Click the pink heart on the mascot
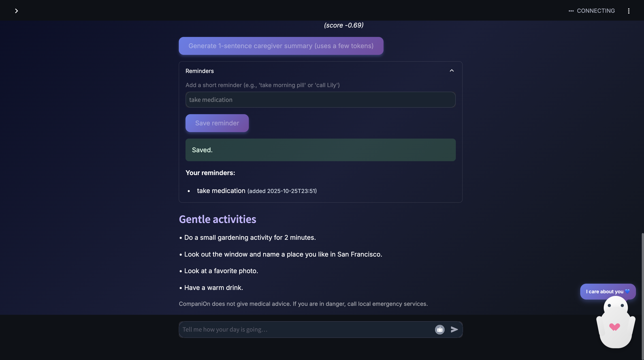 pyautogui.click(x=614, y=327)
